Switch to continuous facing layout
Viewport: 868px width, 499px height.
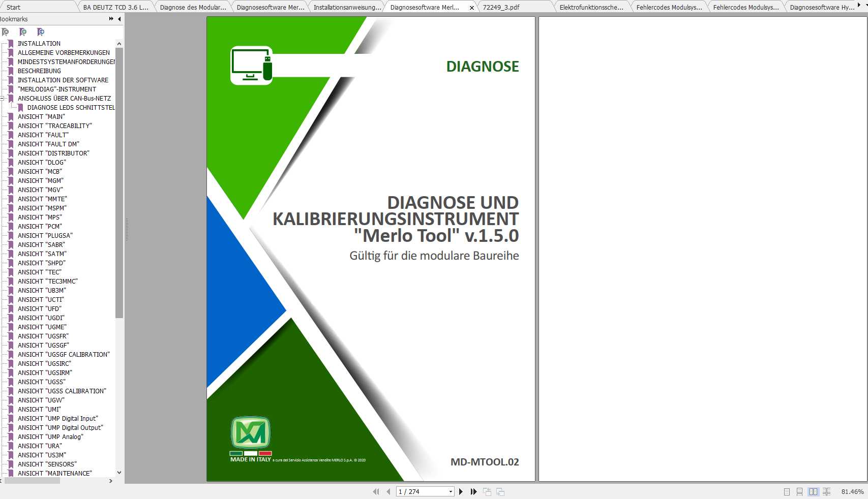click(826, 491)
